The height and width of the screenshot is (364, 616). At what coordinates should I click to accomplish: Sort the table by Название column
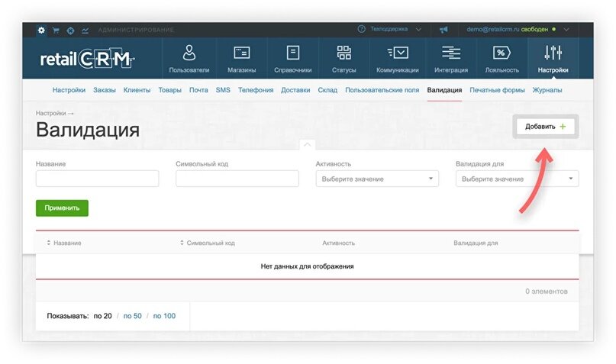click(64, 243)
